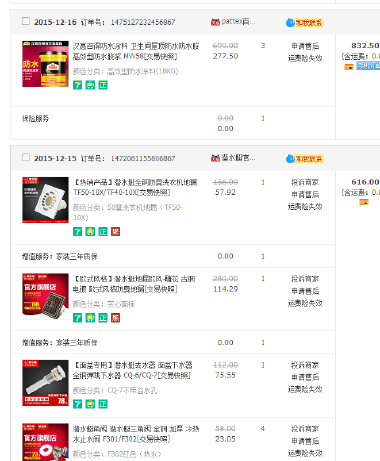Open the TF50-10X washing machine floor drain title link
This screenshot has height=461, width=380.
[135, 187]
